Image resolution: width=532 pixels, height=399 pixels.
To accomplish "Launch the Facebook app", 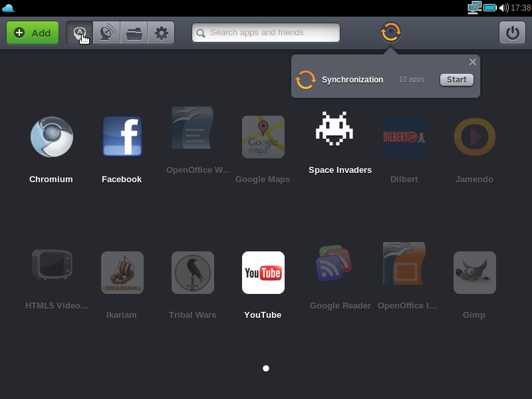I will click(x=122, y=137).
